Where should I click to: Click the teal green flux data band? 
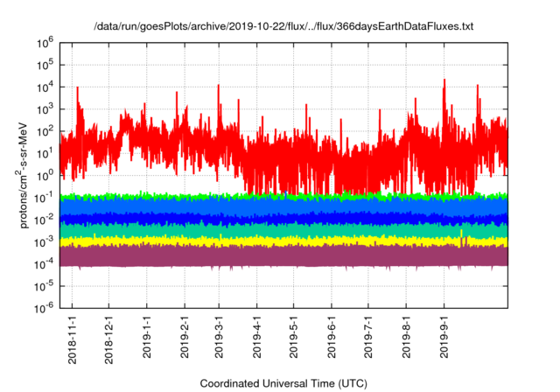pos(283,230)
